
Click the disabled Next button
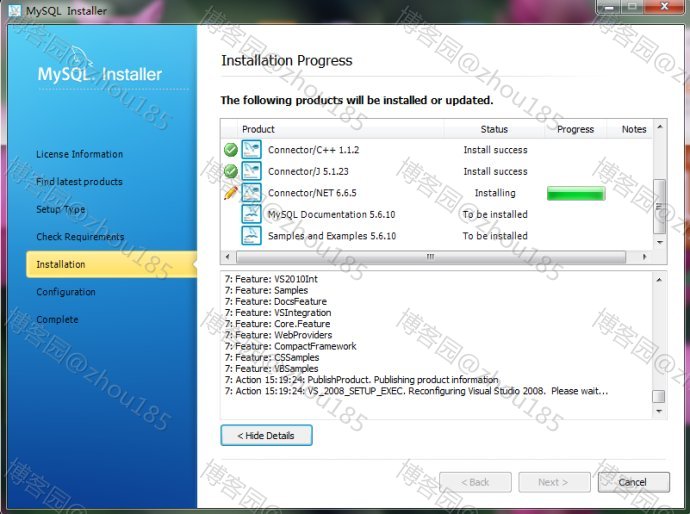[x=554, y=482]
